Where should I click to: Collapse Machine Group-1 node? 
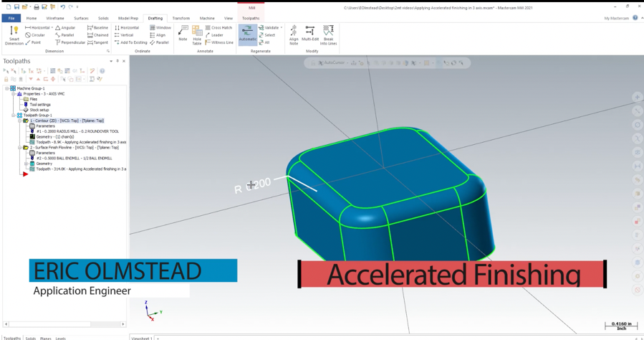tap(6, 88)
